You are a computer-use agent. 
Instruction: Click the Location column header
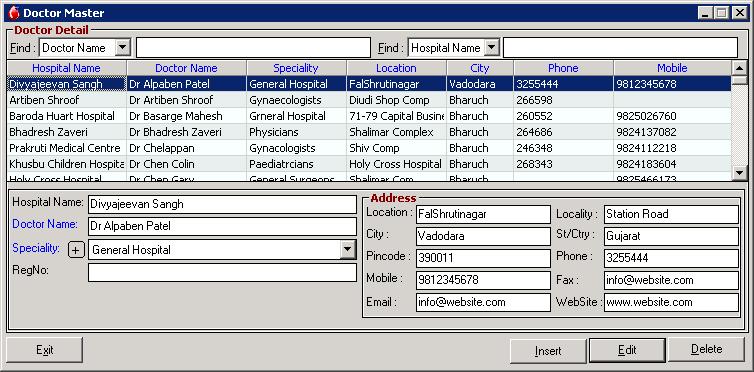click(396, 68)
